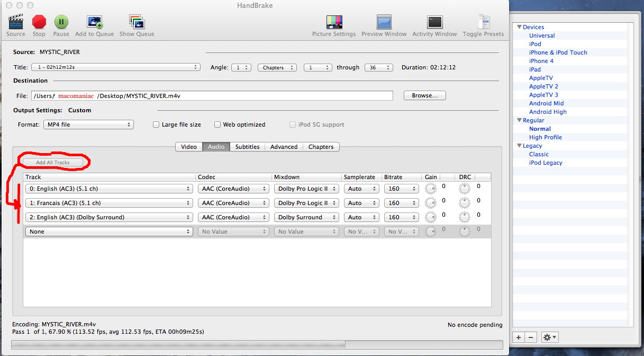The image size is (644, 356).
Task: Select the AppleTV 2 preset
Action: pos(543,86)
